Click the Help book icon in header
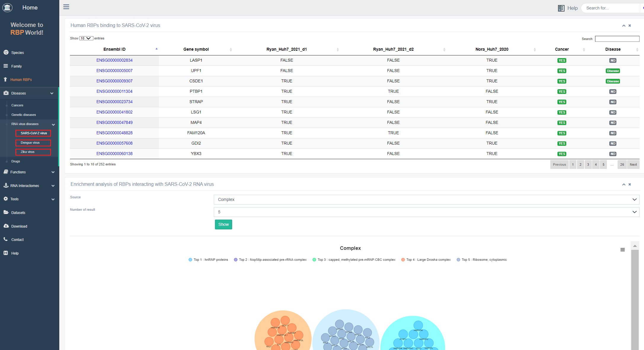The width and height of the screenshot is (644, 350). click(x=561, y=8)
